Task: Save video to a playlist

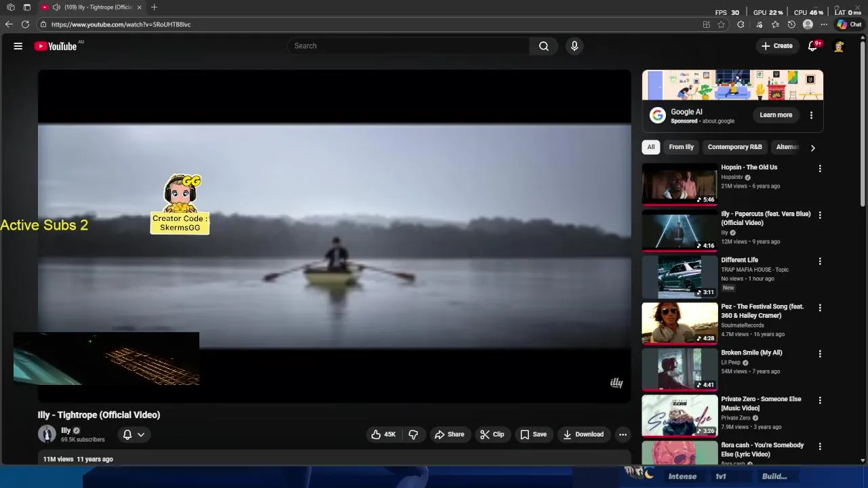Action: click(533, 434)
